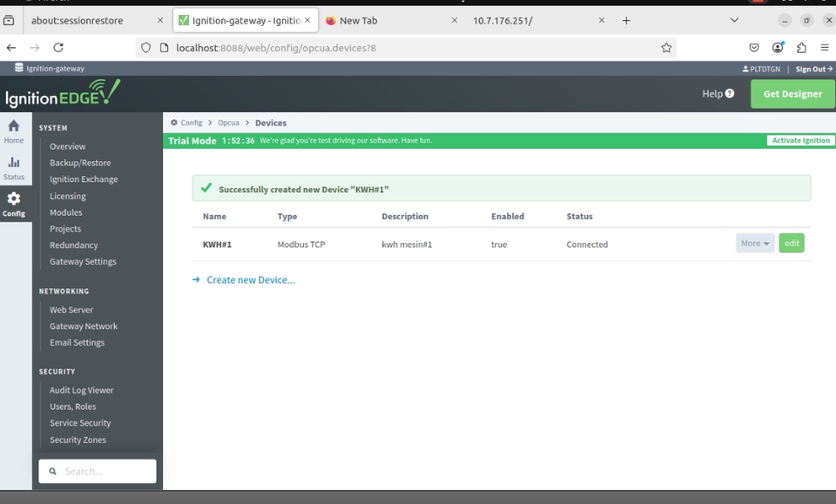The width and height of the screenshot is (836, 504).
Task: Click the Config breadcrumb
Action: click(x=191, y=123)
